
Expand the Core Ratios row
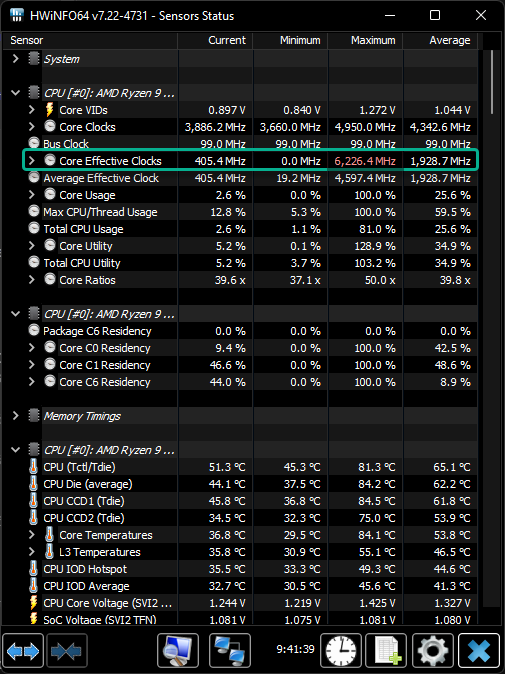[x=31, y=279]
